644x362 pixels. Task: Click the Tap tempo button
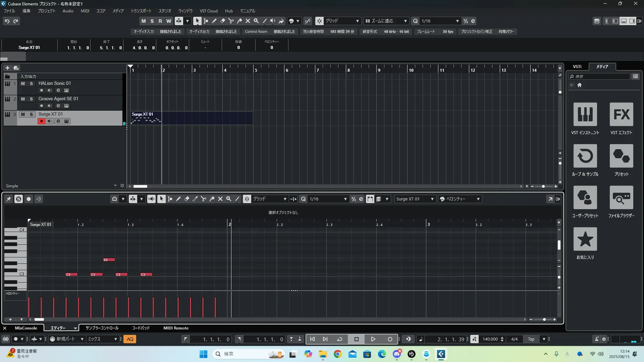click(531, 339)
